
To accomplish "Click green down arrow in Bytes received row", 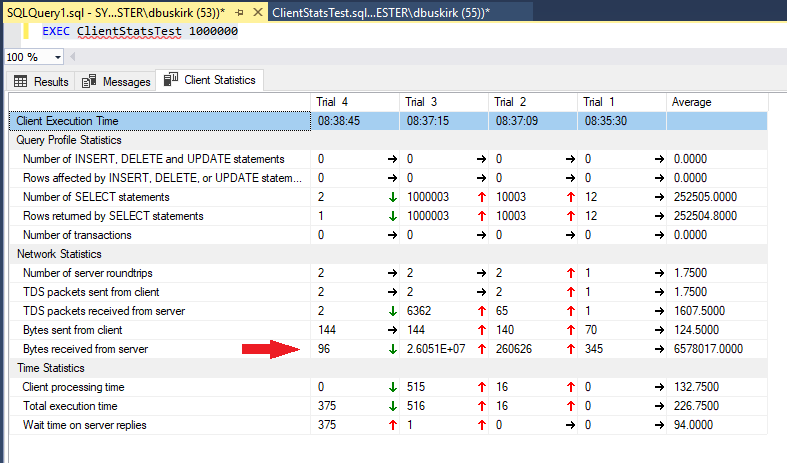I will coord(392,349).
